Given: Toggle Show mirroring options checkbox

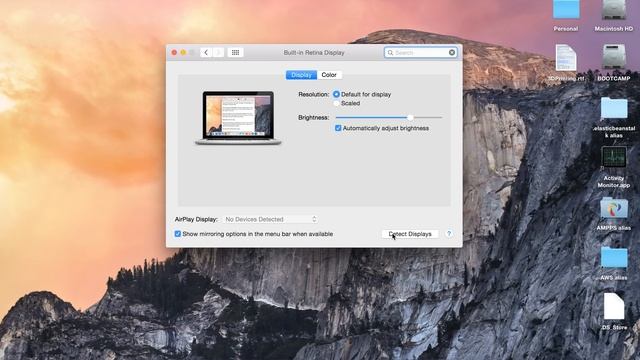Looking at the screenshot, I should pyautogui.click(x=178, y=234).
